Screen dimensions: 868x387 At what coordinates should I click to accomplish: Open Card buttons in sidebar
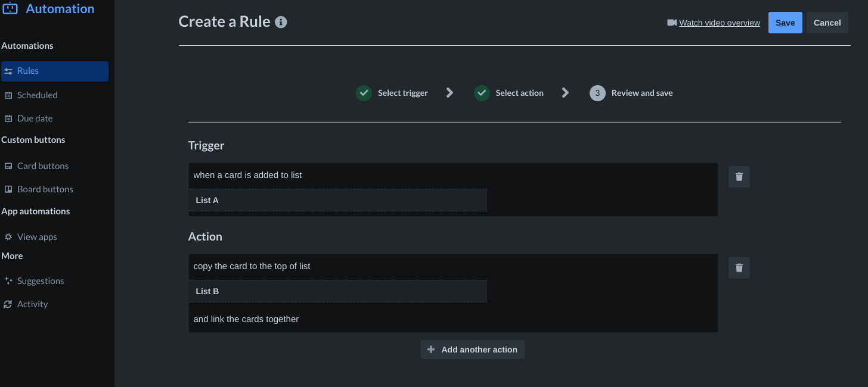(x=42, y=166)
